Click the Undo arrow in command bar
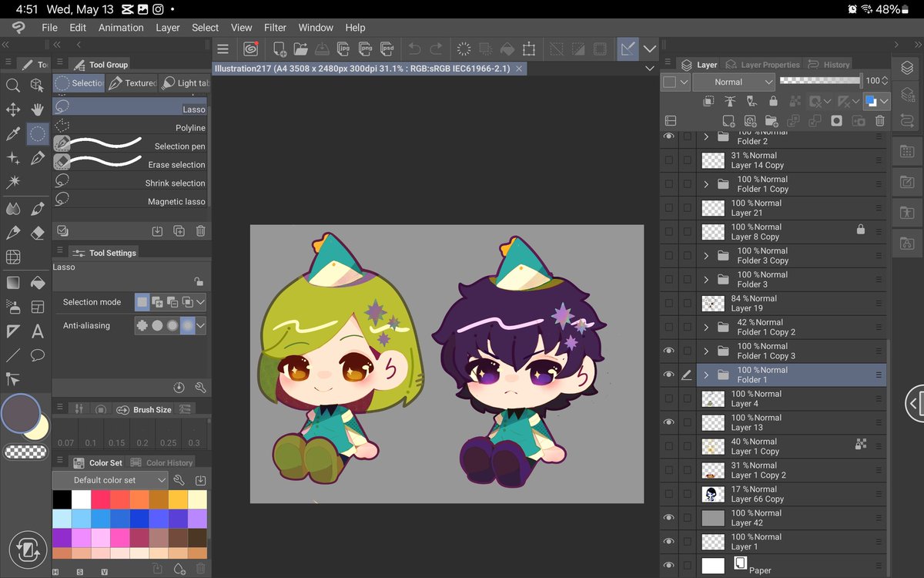 click(414, 49)
